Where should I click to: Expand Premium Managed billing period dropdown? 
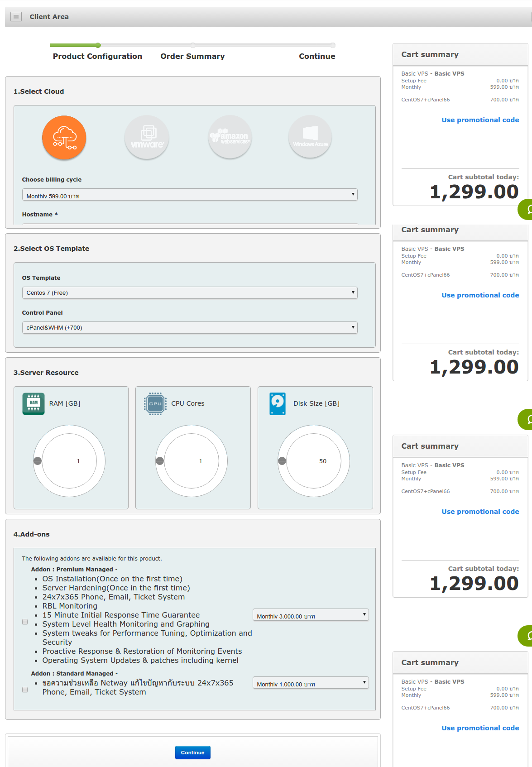point(311,615)
